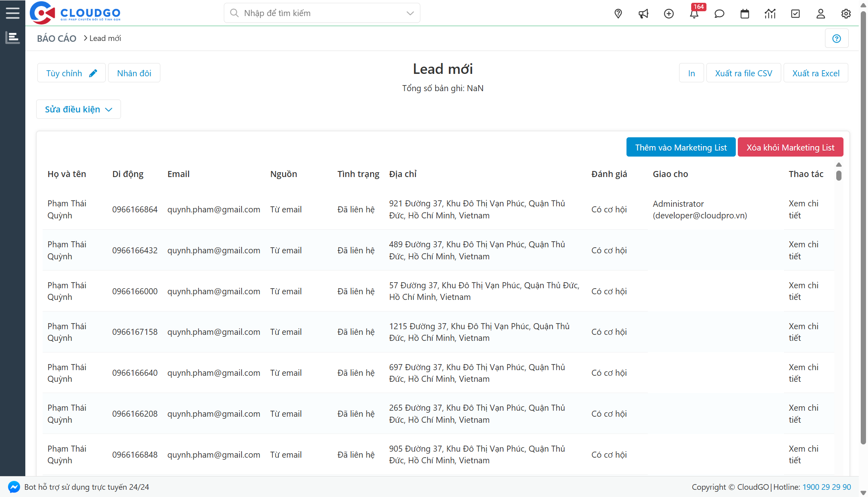The image size is (868, 497).
Task: Click the help question mark icon
Action: point(837,39)
